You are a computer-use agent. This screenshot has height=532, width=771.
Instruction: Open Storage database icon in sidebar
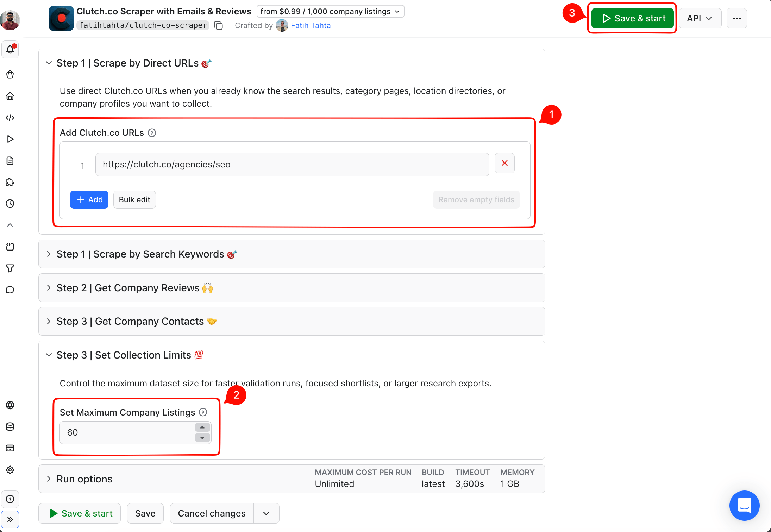[x=10, y=427]
